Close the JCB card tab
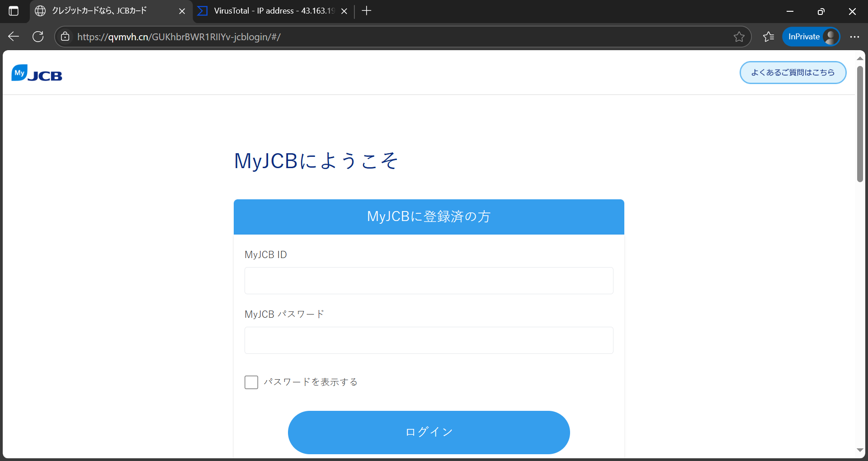 click(x=182, y=11)
